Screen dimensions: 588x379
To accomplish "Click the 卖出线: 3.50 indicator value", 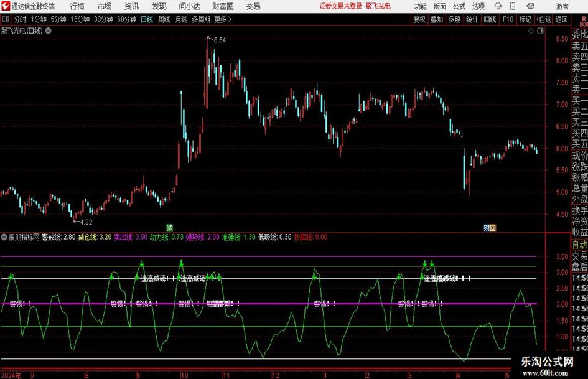I will (131, 237).
